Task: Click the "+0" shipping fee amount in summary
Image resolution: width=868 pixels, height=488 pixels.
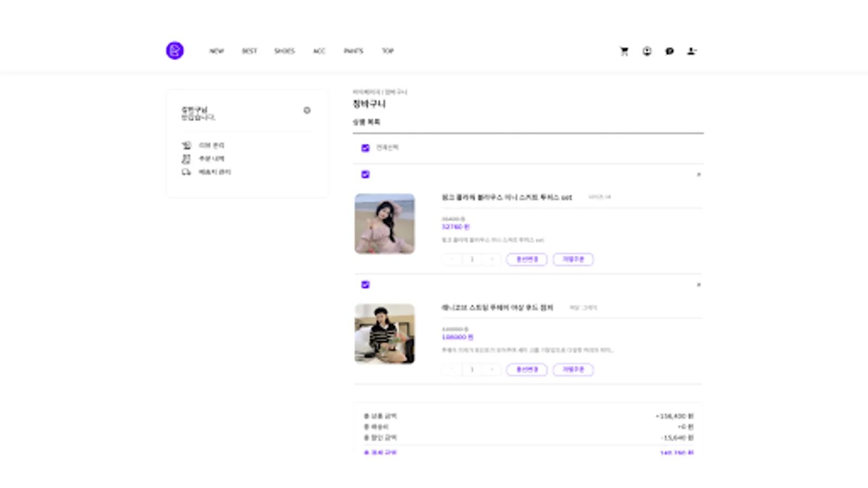Action: click(x=686, y=427)
